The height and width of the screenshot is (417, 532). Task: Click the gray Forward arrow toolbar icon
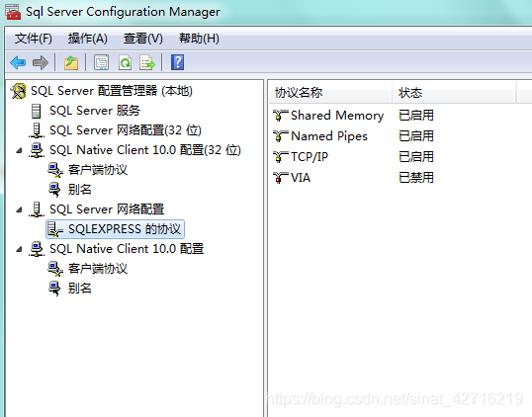(x=41, y=62)
